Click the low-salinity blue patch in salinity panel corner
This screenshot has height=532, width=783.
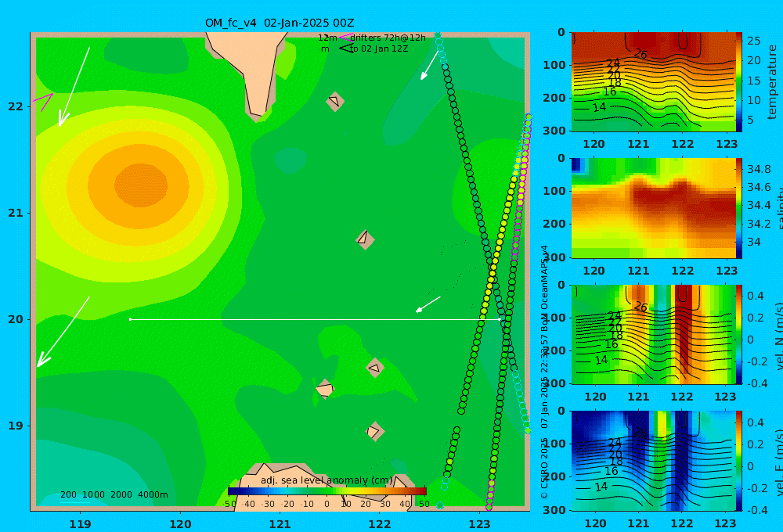pos(577,165)
